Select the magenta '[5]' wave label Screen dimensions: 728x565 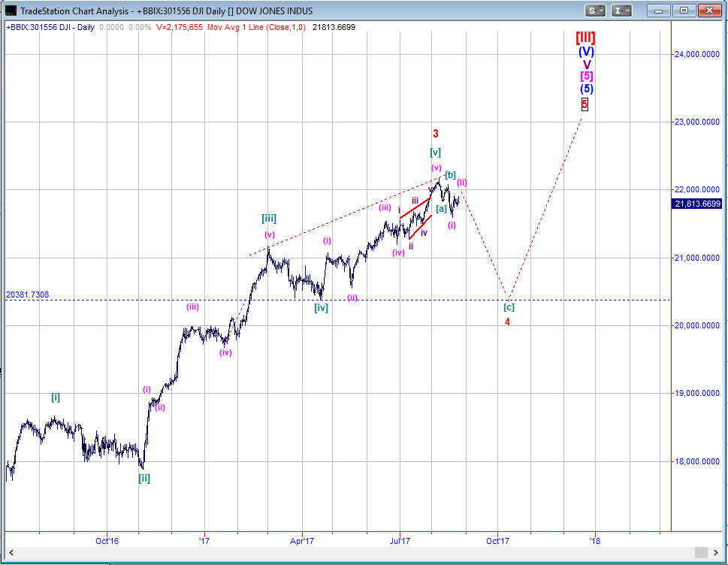(587, 76)
